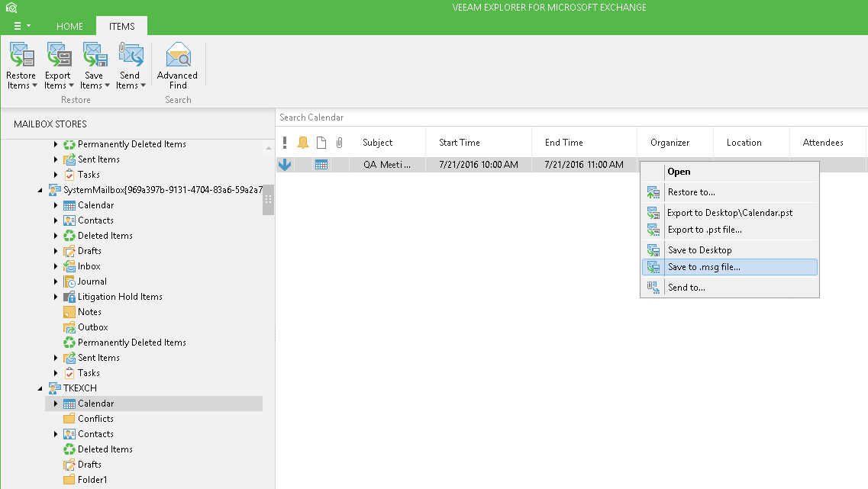Image resolution: width=868 pixels, height=489 pixels.
Task: Click the Importance column exclamation icon
Action: click(x=285, y=143)
